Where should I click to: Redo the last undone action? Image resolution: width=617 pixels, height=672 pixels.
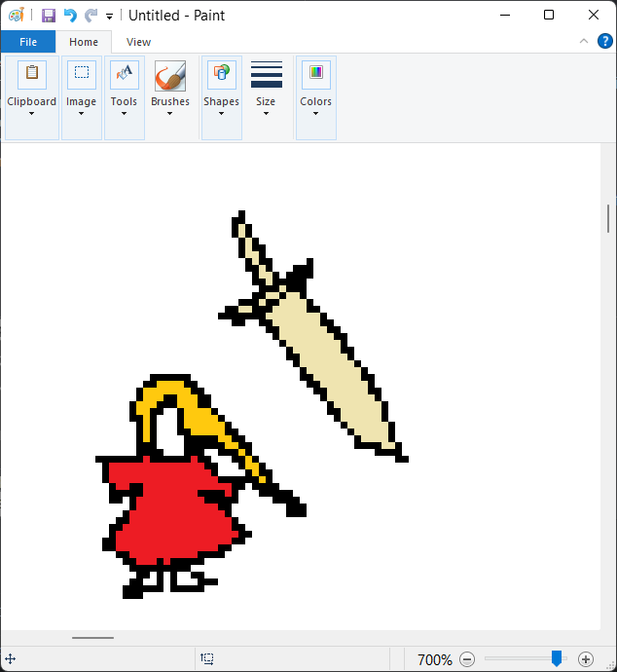[91, 16]
